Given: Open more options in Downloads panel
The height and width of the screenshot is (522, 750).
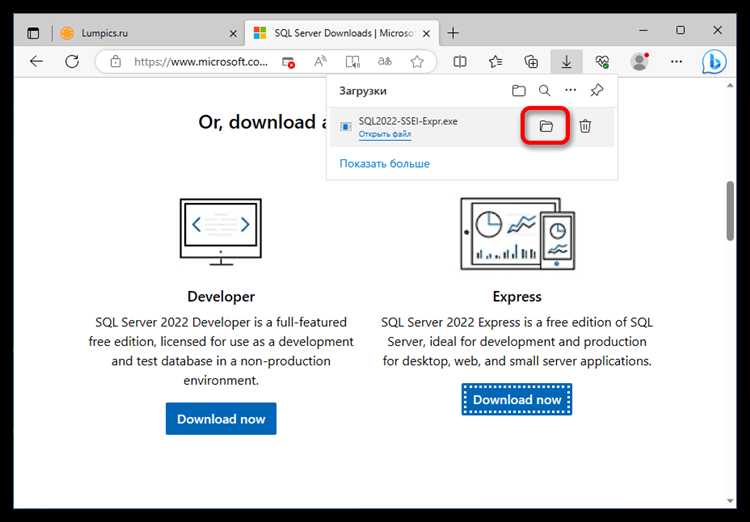Looking at the screenshot, I should pyautogui.click(x=571, y=90).
